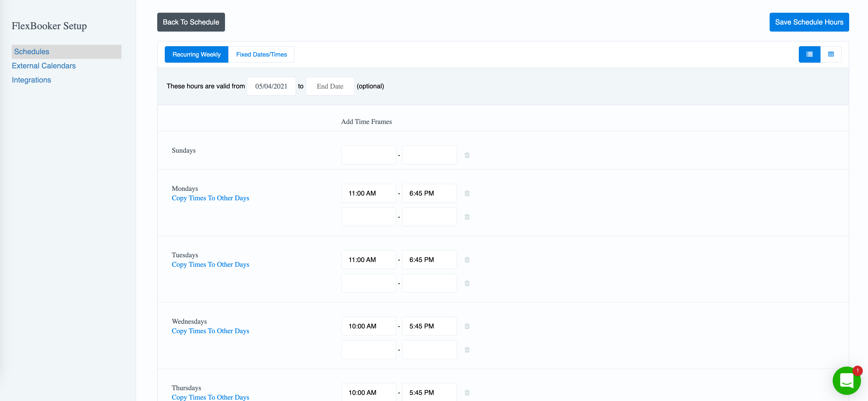The width and height of the screenshot is (868, 401).
Task: Click Tuesdays second empty start time
Action: point(369,283)
